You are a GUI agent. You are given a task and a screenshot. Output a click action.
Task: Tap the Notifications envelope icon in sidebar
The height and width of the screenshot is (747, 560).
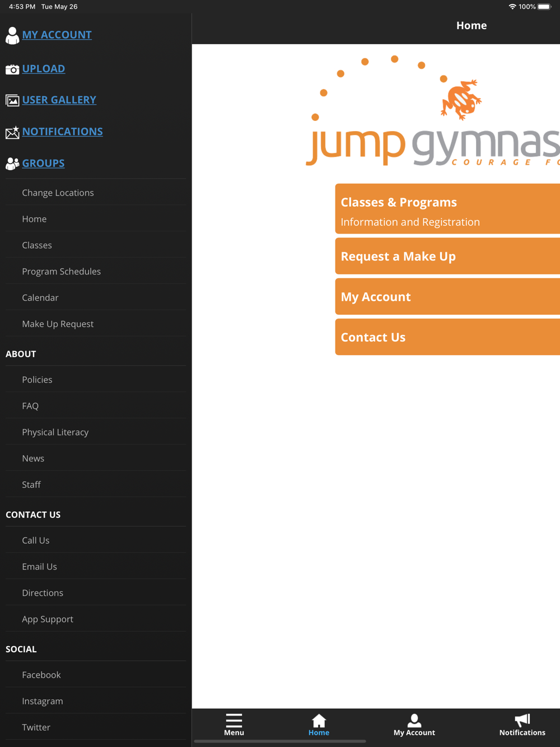[x=12, y=132]
